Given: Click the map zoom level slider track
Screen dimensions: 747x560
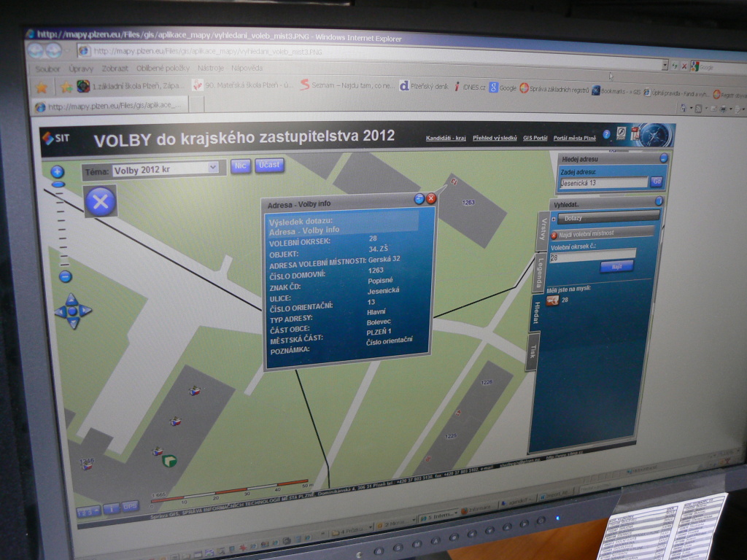Looking at the screenshot, I should (62, 227).
